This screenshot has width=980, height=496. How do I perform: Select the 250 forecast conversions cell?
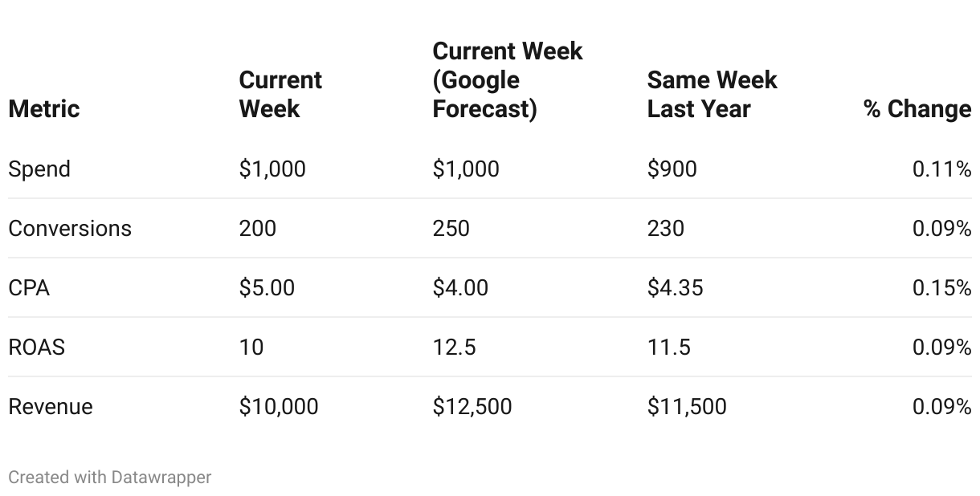pos(451,228)
